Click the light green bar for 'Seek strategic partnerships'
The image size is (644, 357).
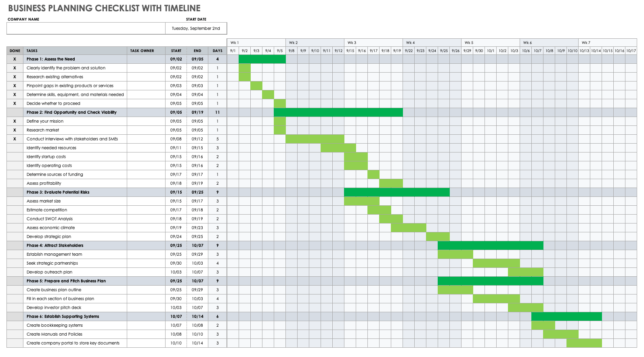496,263
